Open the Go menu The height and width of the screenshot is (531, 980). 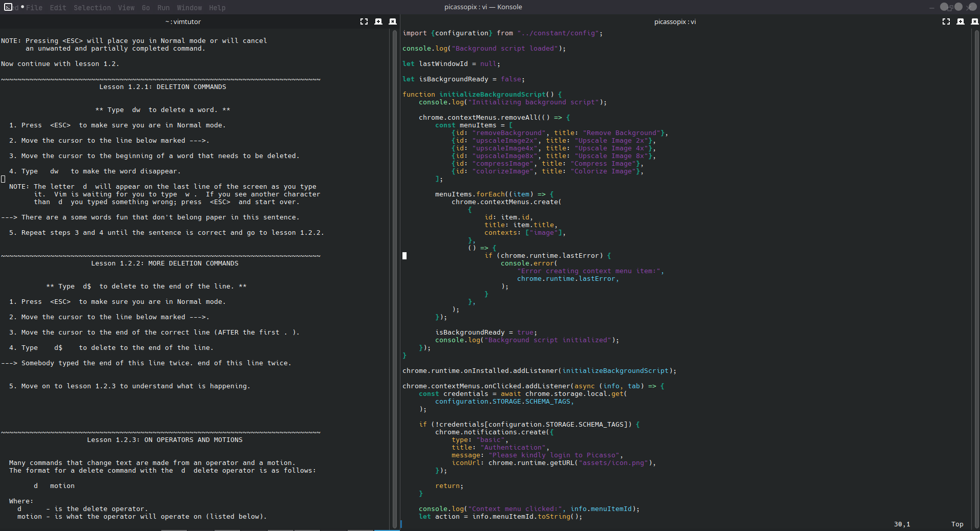coord(146,8)
